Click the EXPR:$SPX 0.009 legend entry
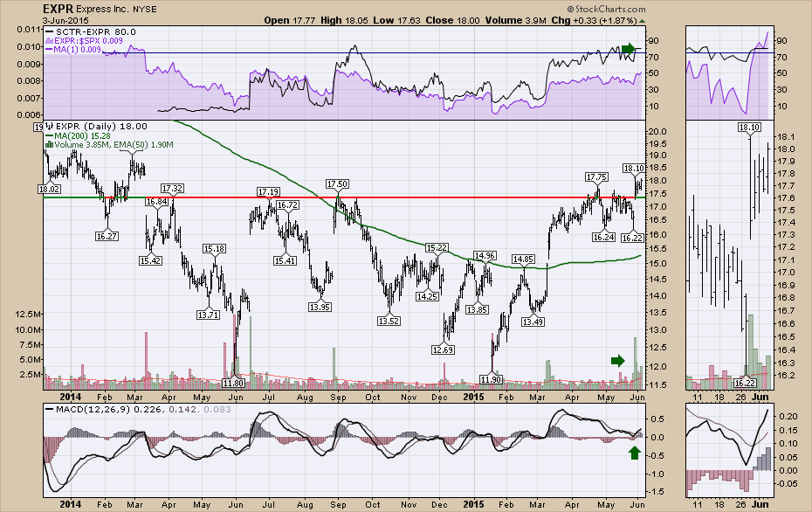 [x=89, y=40]
